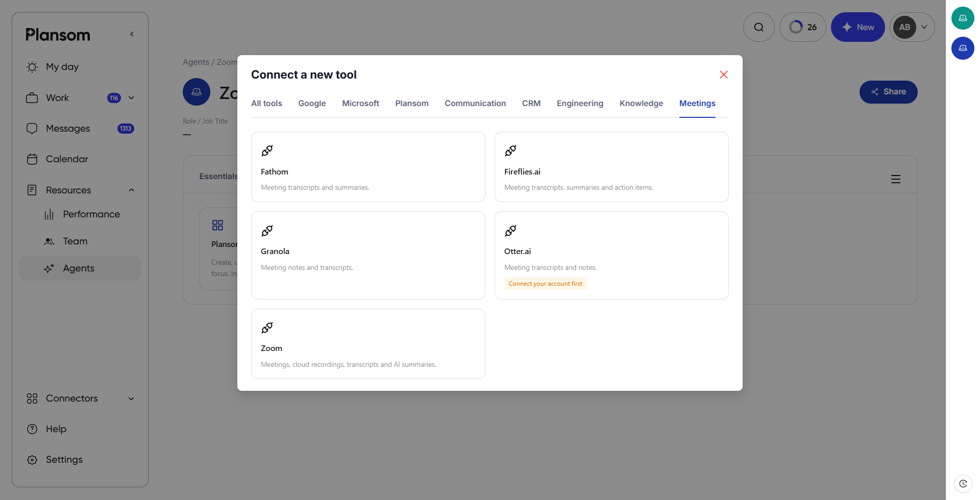Image resolution: width=980 pixels, height=500 pixels.
Task: Open Help from the sidebar
Action: (56, 429)
